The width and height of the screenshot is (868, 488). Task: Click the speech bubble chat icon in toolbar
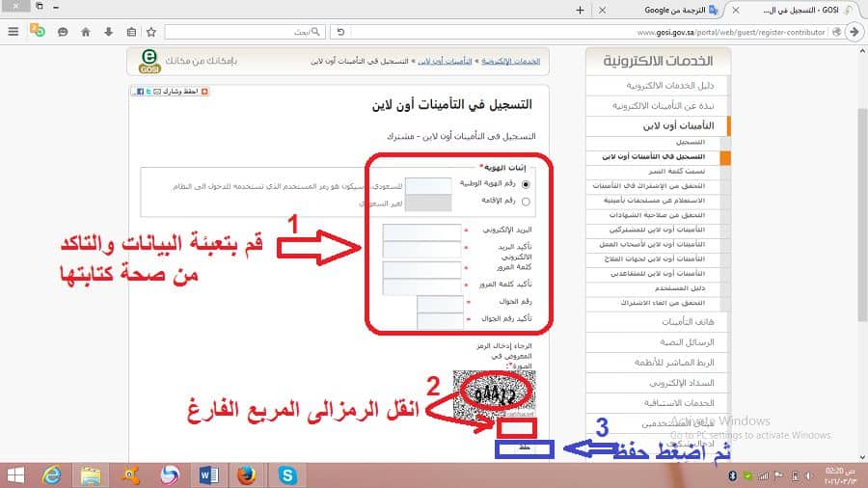tap(63, 32)
